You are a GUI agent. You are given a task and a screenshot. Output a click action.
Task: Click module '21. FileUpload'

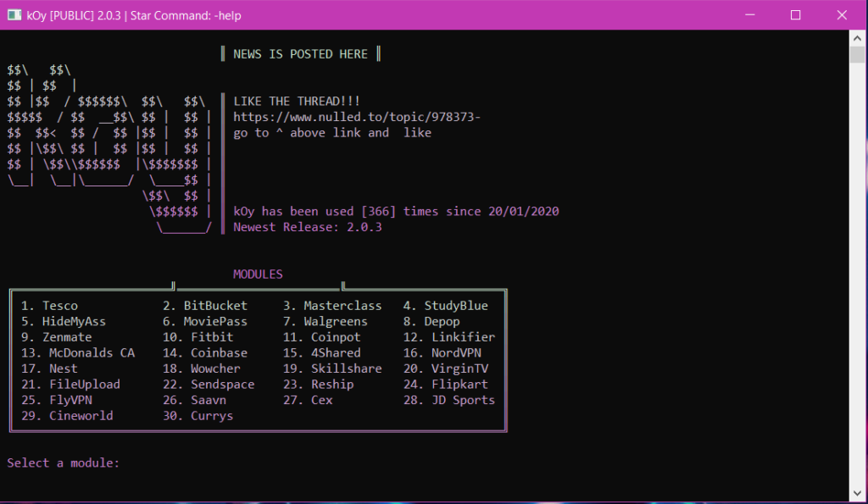click(x=70, y=385)
